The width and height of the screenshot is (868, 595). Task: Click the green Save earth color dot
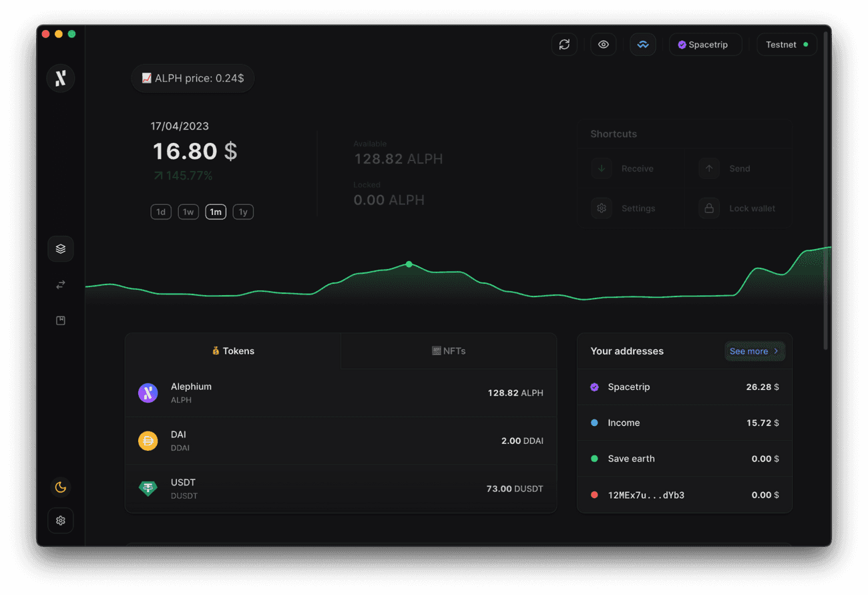[594, 459]
